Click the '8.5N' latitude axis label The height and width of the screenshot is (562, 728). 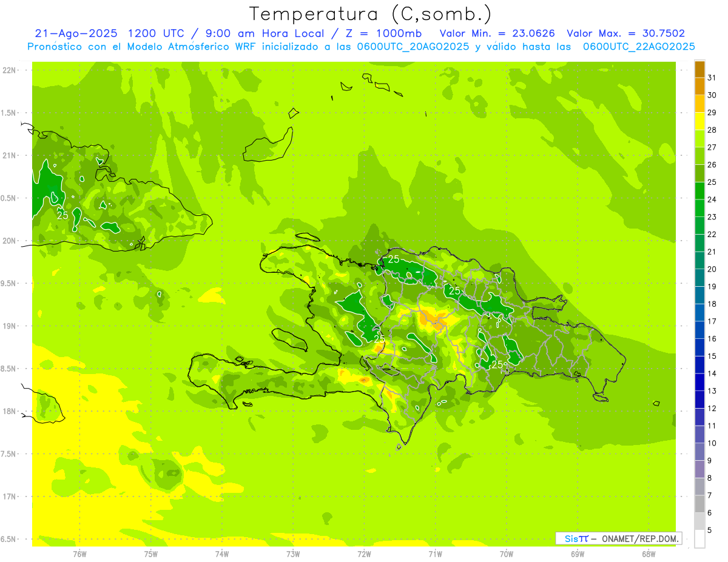[x=9, y=369]
